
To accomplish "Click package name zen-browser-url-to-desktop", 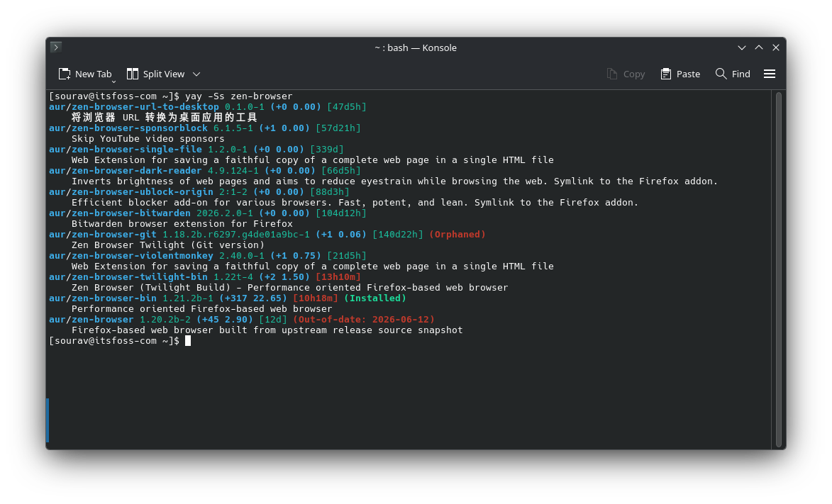I will [145, 106].
